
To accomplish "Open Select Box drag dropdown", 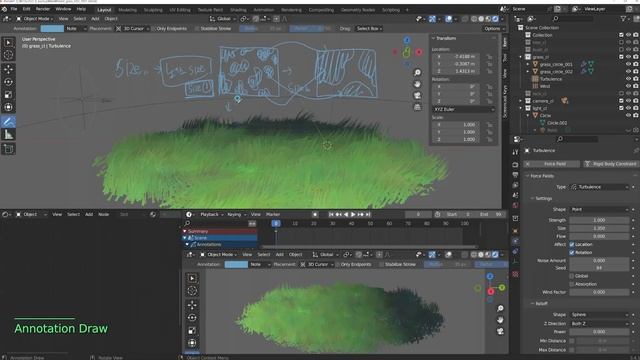I will click(369, 29).
